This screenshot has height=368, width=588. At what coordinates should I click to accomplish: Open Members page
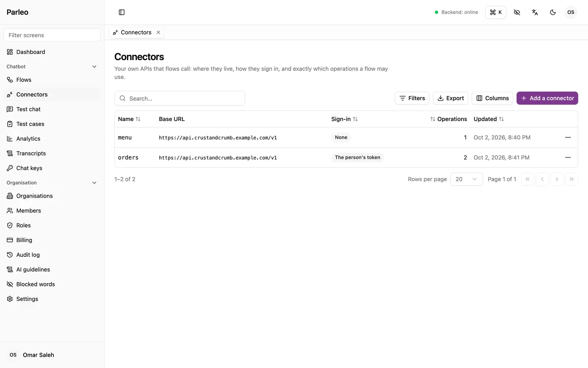52,211
